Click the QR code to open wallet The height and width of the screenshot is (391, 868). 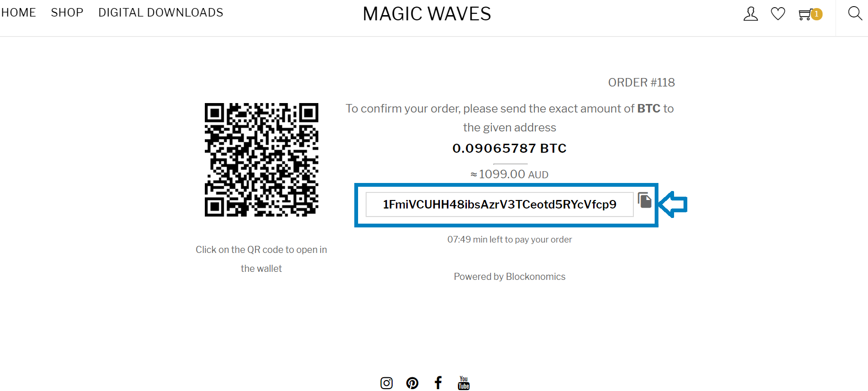[x=262, y=160]
